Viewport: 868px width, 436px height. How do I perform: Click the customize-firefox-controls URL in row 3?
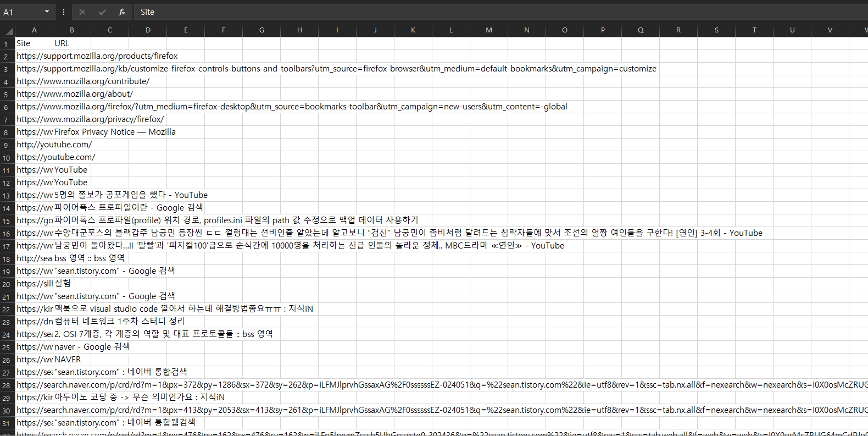(336, 69)
